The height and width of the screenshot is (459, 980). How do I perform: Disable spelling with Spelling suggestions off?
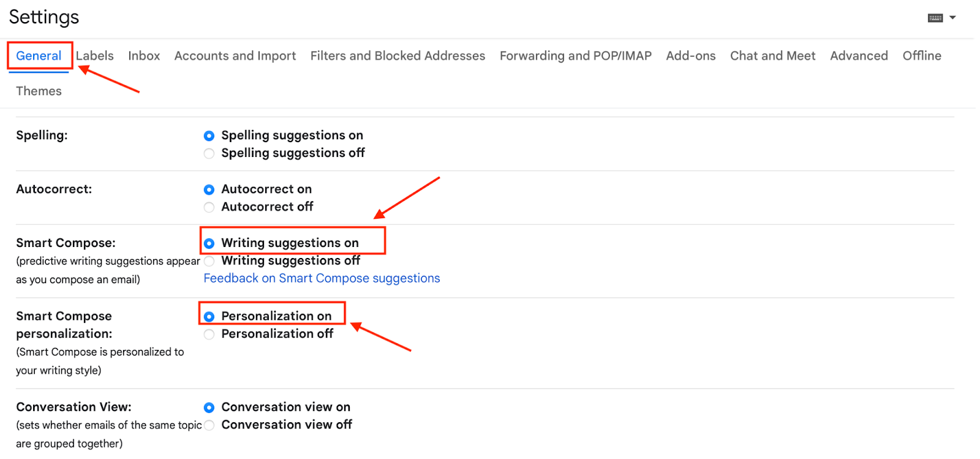208,153
